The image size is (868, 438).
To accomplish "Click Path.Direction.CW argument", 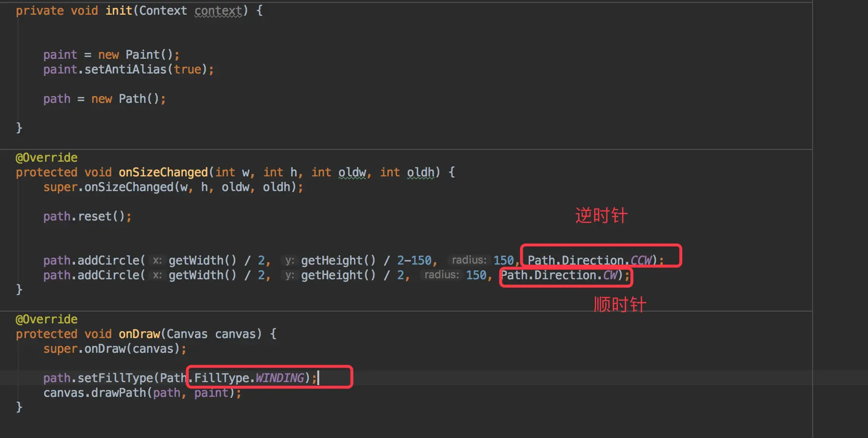I will pyautogui.click(x=559, y=275).
